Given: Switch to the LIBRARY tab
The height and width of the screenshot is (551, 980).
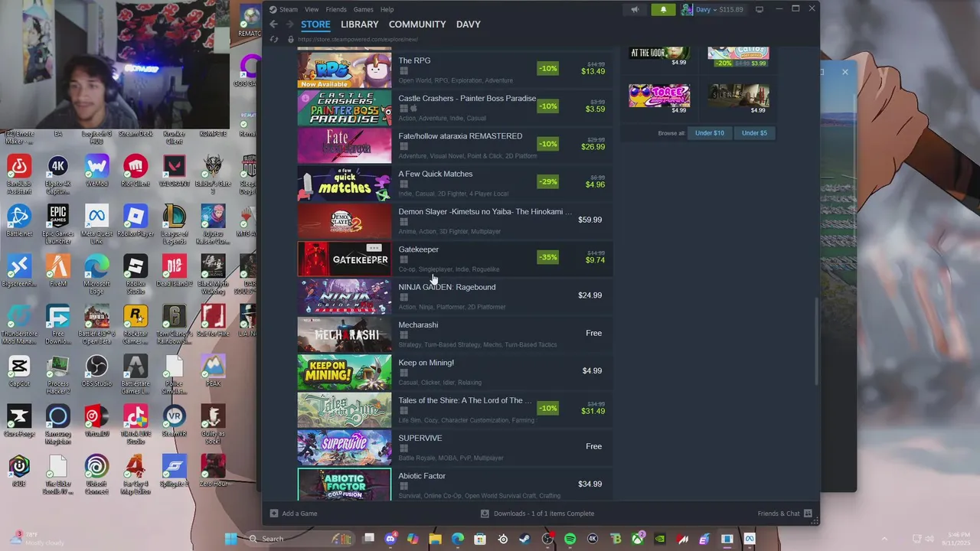Looking at the screenshot, I should pyautogui.click(x=360, y=24).
